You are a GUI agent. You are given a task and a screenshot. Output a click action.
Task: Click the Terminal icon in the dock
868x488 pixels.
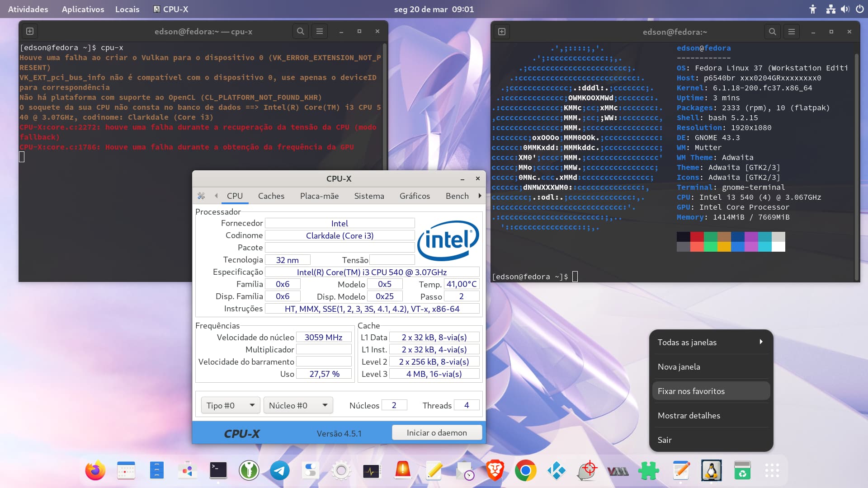218,471
